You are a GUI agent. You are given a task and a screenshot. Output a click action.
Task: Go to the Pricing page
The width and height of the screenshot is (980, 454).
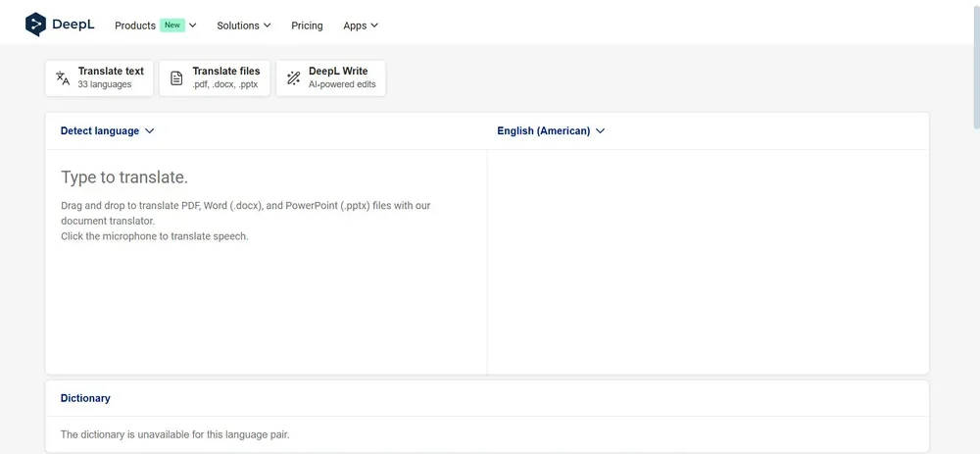[307, 25]
